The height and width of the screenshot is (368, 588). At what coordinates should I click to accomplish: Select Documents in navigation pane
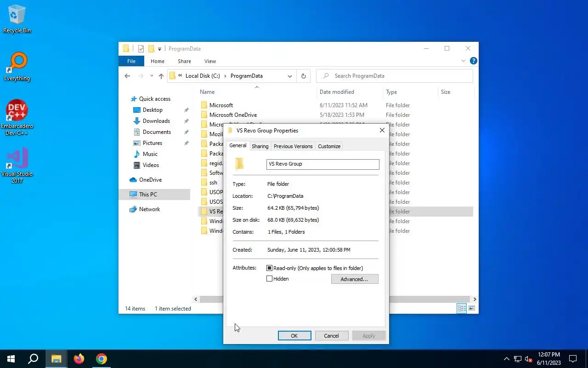[x=157, y=132]
